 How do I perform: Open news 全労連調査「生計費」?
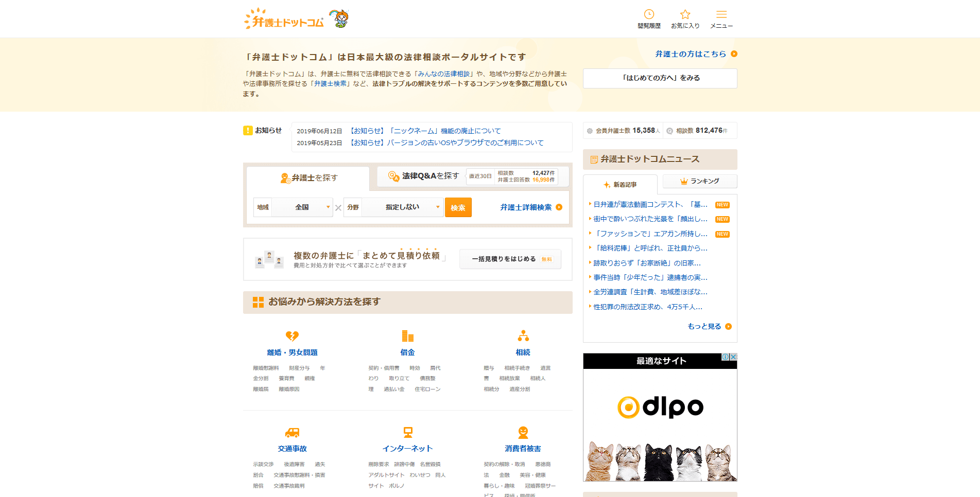(650, 292)
